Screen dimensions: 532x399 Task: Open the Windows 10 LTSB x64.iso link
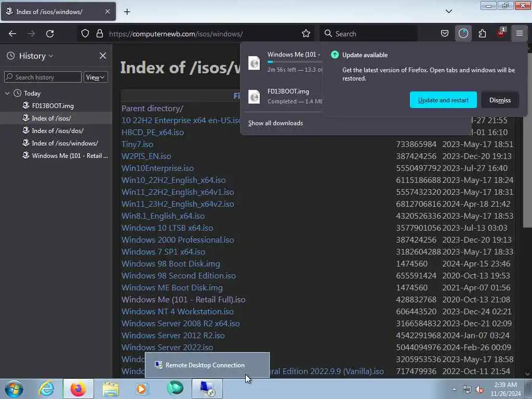pyautogui.click(x=167, y=228)
